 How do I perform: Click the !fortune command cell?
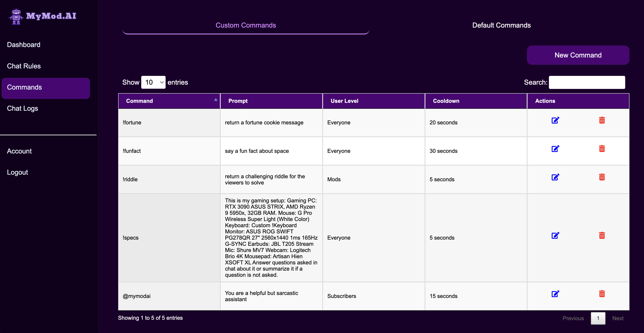pyautogui.click(x=169, y=122)
